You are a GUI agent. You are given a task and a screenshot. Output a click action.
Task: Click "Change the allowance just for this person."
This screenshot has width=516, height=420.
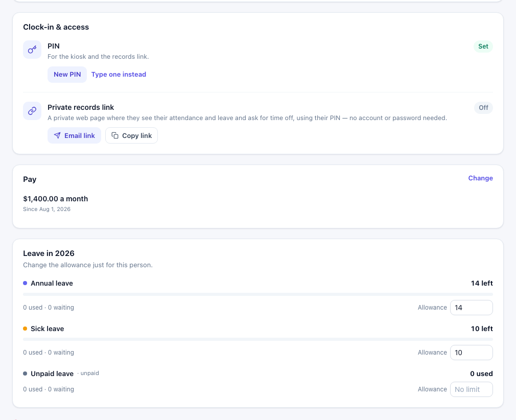(x=88, y=265)
